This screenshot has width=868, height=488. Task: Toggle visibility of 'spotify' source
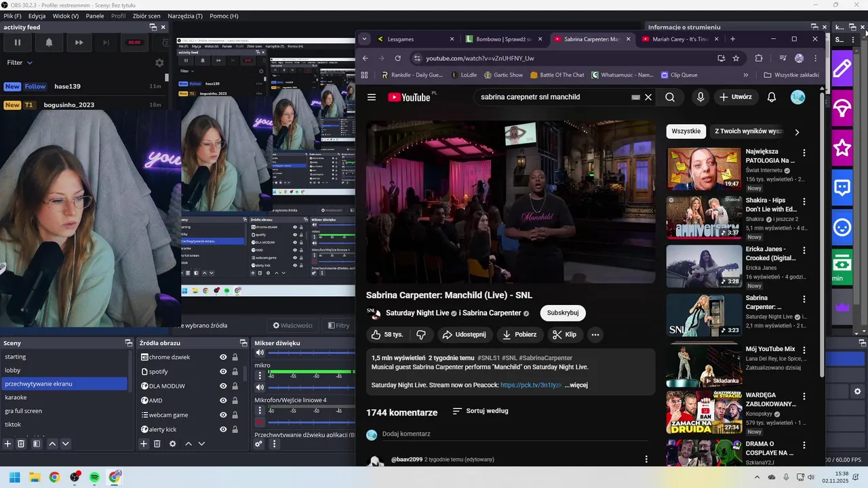(x=223, y=371)
